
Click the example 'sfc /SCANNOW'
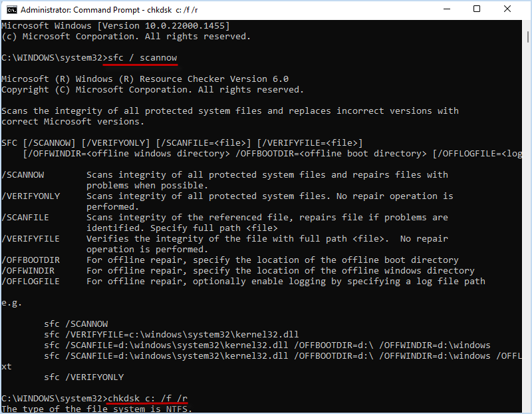[76, 324]
